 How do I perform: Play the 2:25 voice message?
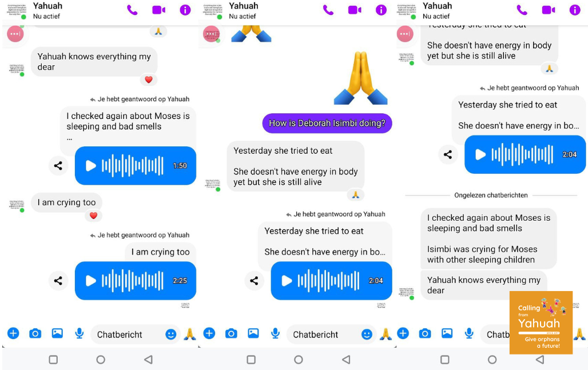point(91,281)
